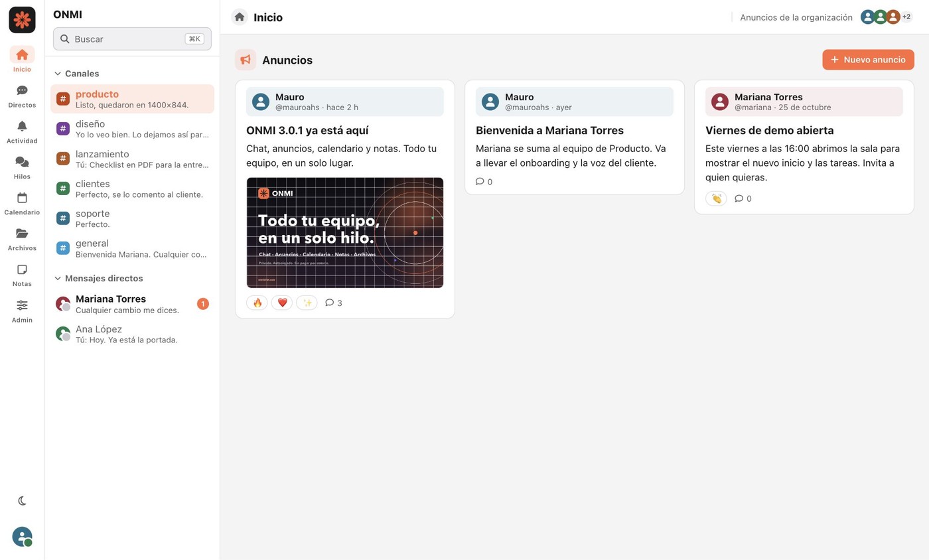Click the ONMI app logo
The image size is (929, 560).
click(22, 20)
